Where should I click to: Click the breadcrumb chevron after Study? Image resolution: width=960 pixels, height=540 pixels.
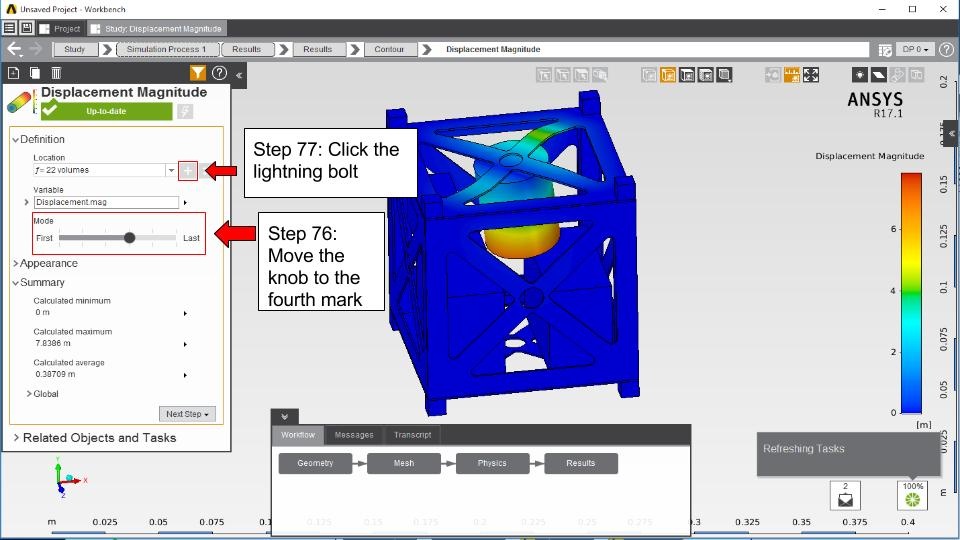[107, 49]
